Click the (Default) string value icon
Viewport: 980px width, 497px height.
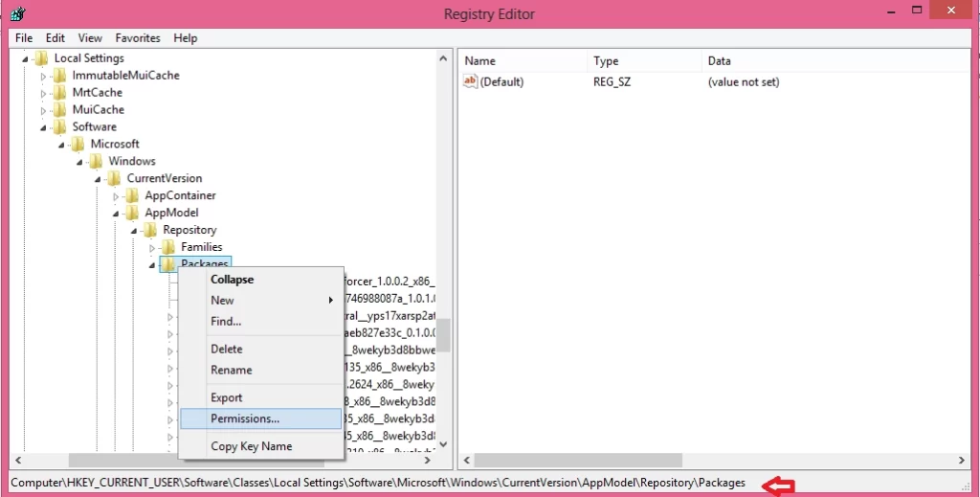(470, 81)
